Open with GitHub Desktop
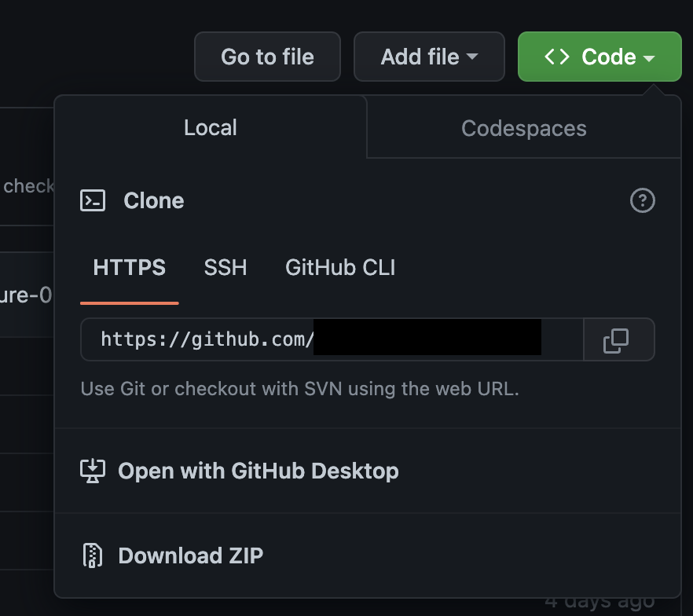Image resolution: width=693 pixels, height=616 pixels. pyautogui.click(x=258, y=470)
